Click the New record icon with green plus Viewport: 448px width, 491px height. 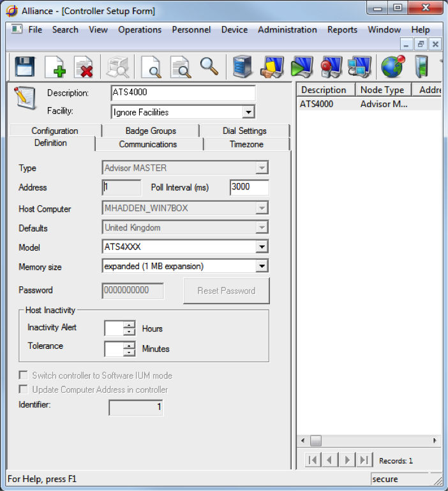[x=55, y=66]
